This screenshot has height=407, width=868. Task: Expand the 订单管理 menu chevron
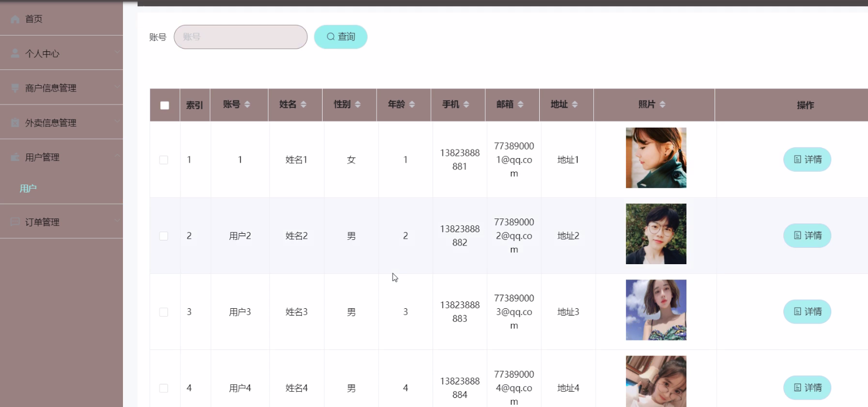coord(117,221)
